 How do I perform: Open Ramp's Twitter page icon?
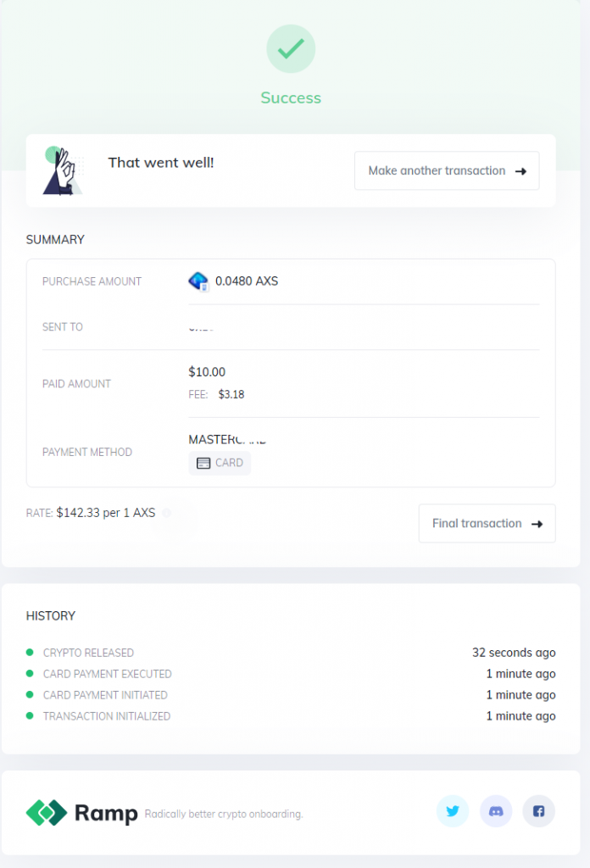tap(453, 811)
